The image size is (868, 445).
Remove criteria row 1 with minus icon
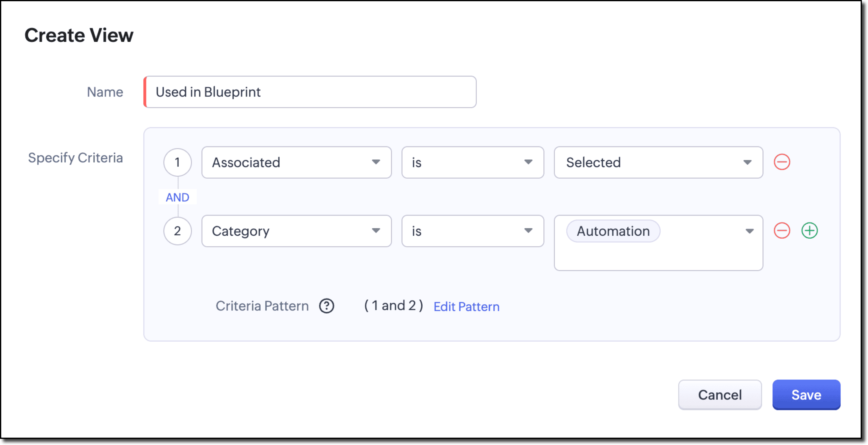(x=782, y=162)
